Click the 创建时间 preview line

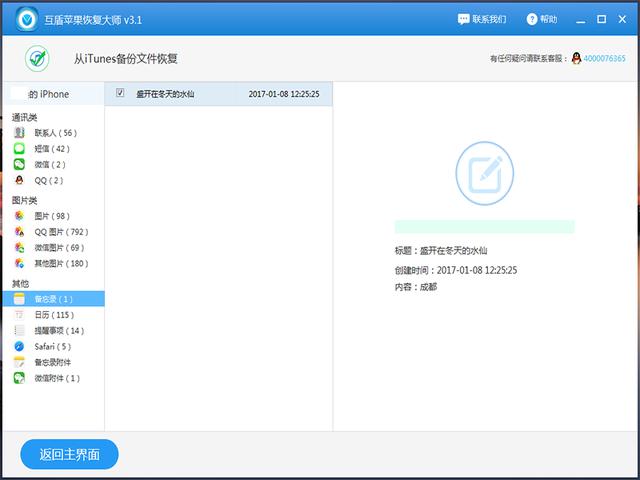click(x=456, y=270)
